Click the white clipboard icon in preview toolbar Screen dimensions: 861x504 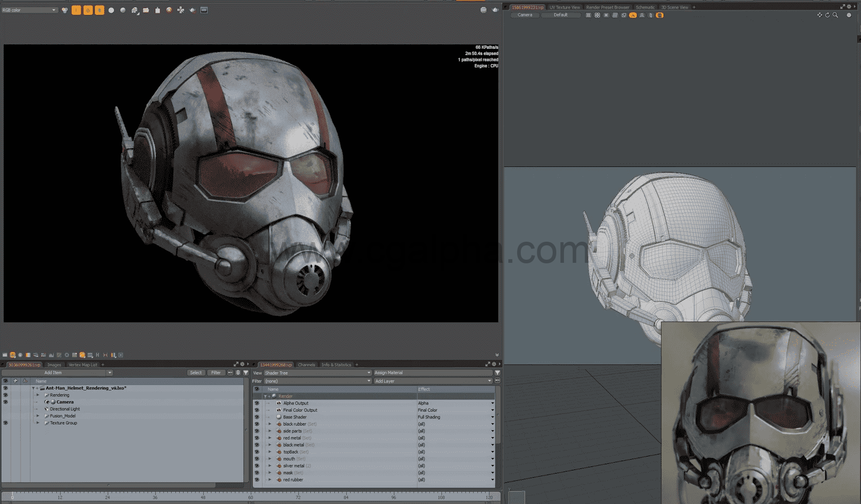[x=158, y=10]
